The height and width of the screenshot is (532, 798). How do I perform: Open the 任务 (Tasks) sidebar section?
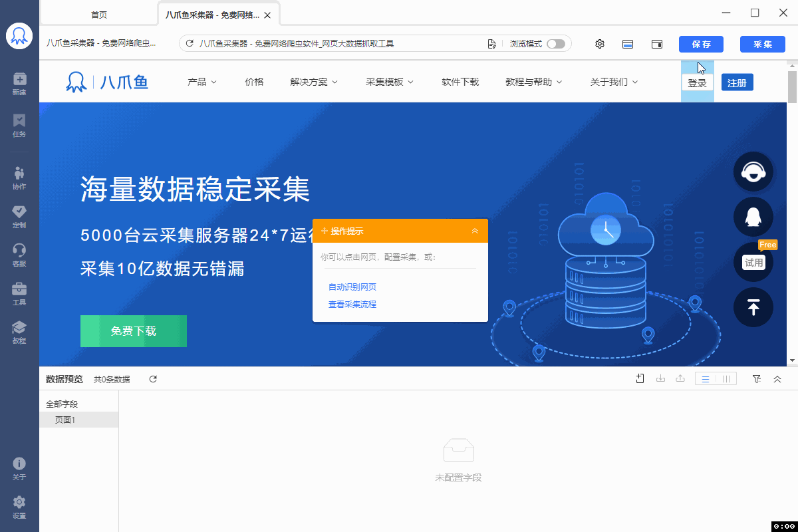tap(19, 125)
